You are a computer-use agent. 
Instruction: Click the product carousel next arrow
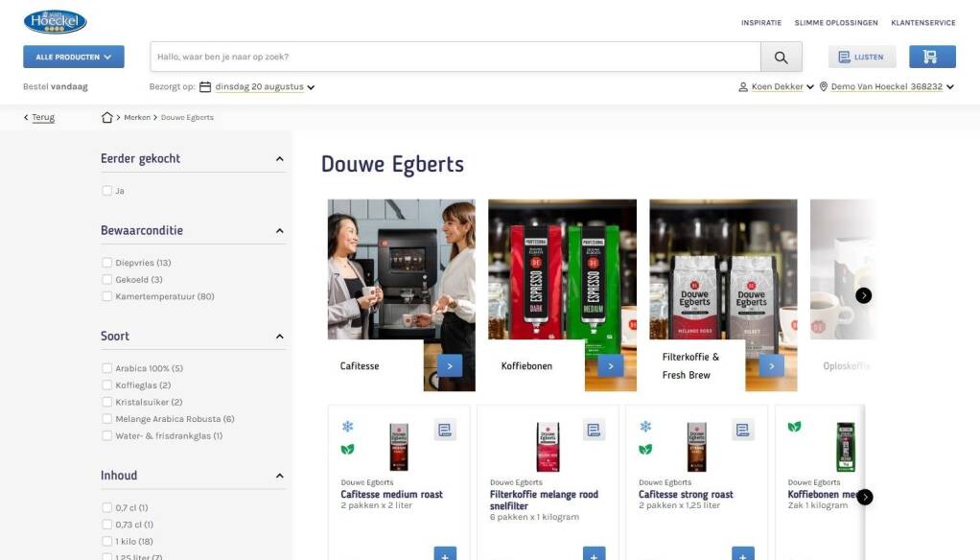click(865, 497)
